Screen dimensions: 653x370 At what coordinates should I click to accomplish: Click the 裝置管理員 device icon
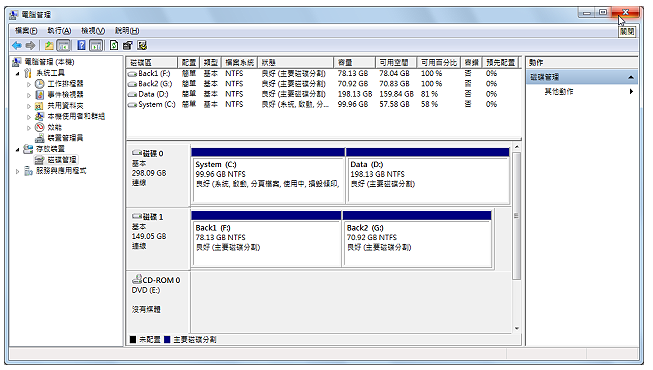coord(40,138)
